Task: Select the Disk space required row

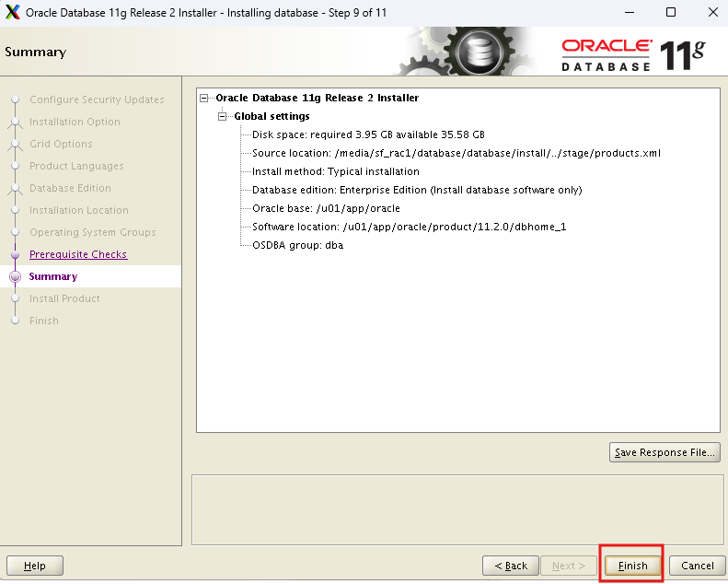Action: click(x=368, y=134)
